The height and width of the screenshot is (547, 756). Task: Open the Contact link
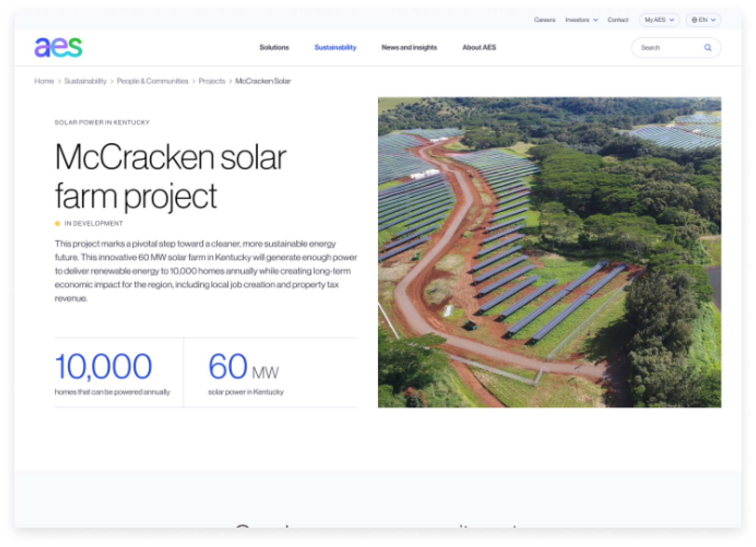point(618,20)
